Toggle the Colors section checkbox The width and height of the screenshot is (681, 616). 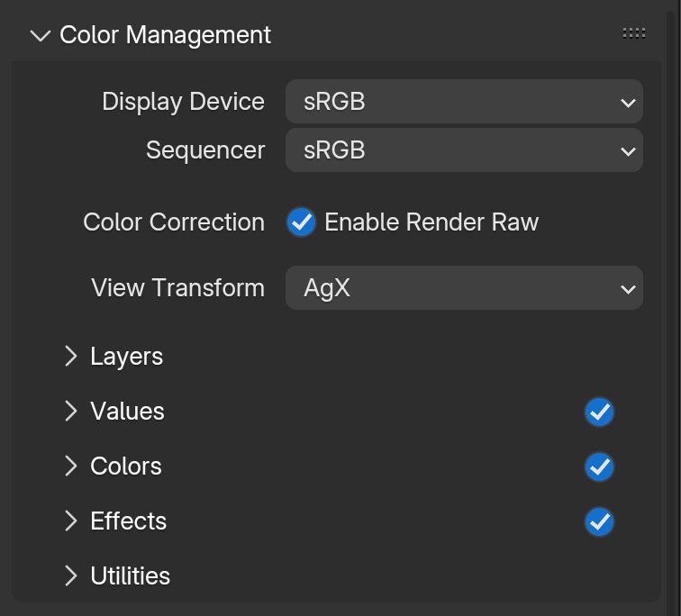599,467
